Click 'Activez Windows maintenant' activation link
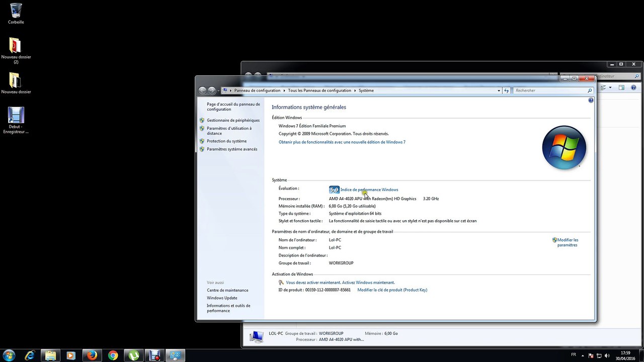 click(x=368, y=283)
